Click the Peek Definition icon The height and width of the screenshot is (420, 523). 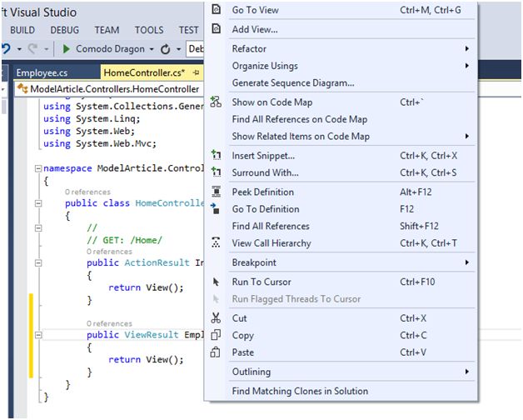217,192
